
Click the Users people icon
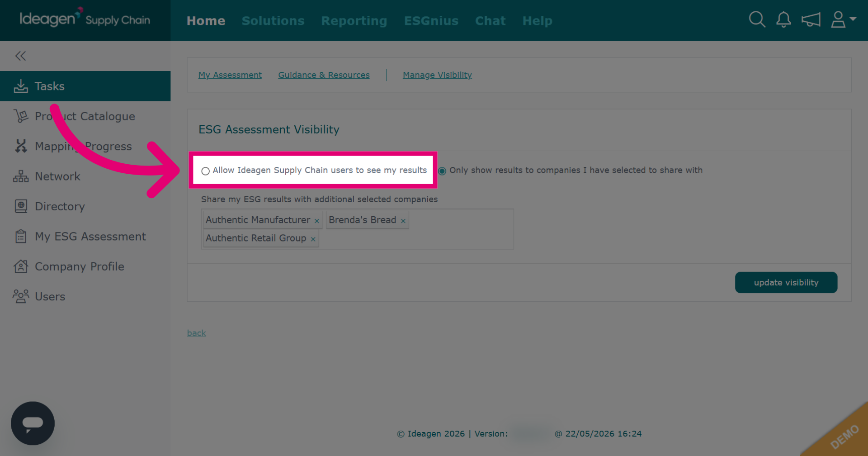(21, 296)
